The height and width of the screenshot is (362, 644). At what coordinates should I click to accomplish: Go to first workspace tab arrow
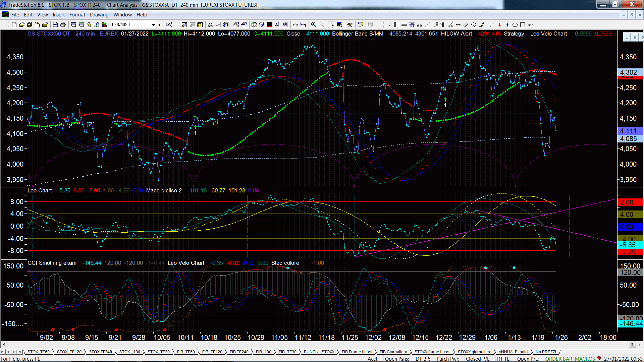coord(3,352)
